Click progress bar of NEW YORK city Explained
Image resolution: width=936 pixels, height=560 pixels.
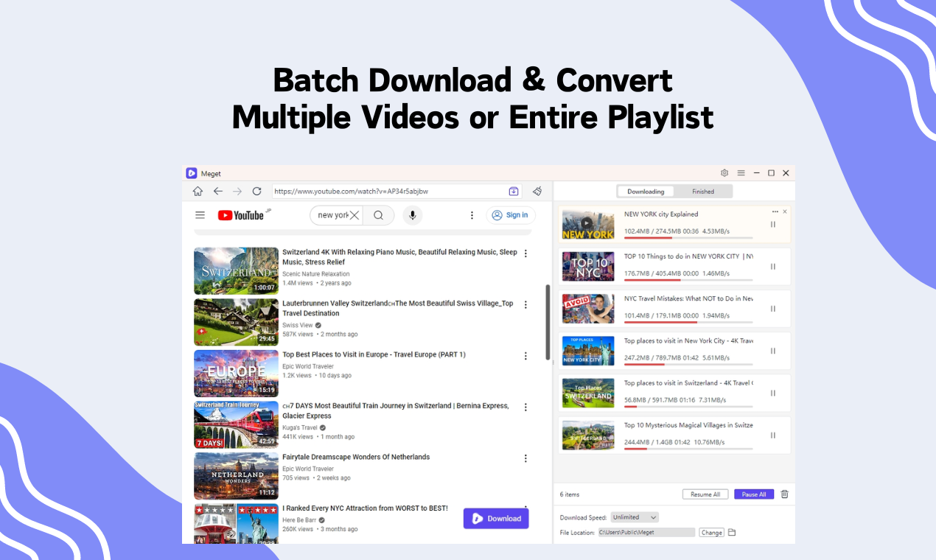click(x=688, y=238)
